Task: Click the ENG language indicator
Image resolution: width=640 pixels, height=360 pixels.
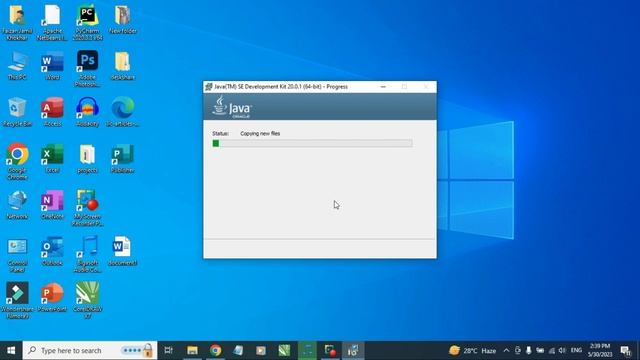Action: tap(576, 351)
